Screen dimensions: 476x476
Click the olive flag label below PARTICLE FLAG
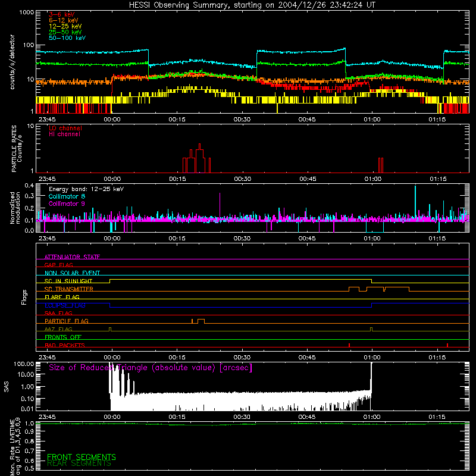[x=58, y=329]
